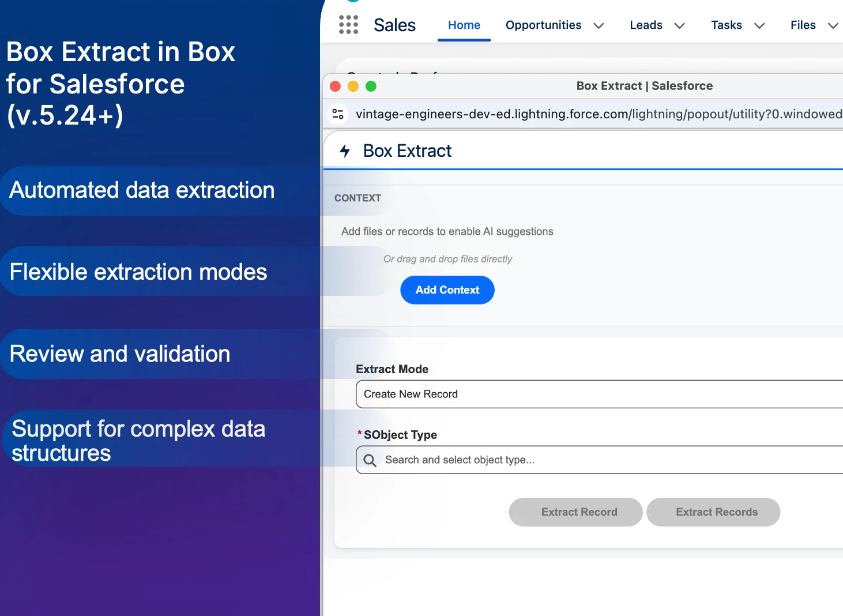This screenshot has height=616, width=843.
Task: Click 'Support for complex data structures' label
Action: click(138, 441)
